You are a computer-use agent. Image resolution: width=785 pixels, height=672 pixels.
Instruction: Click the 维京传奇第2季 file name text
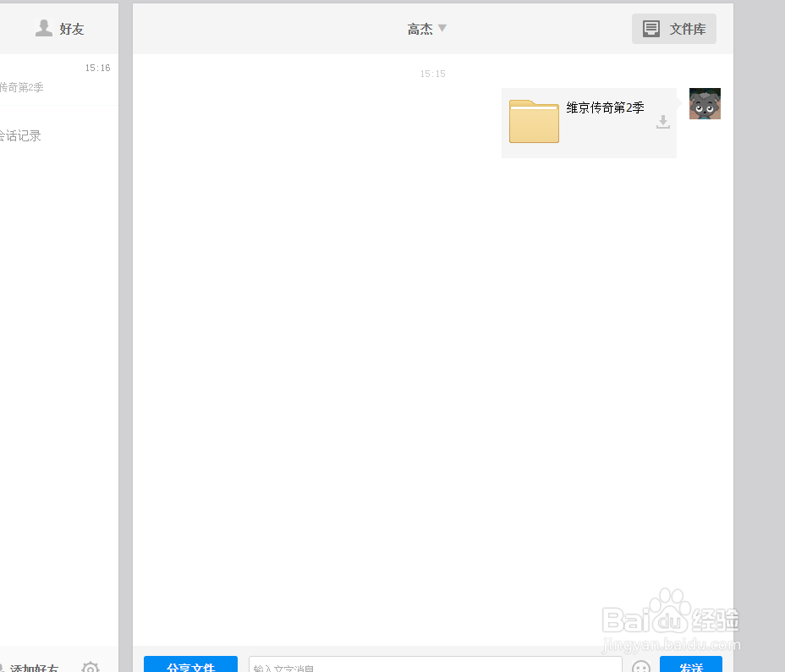click(x=605, y=107)
